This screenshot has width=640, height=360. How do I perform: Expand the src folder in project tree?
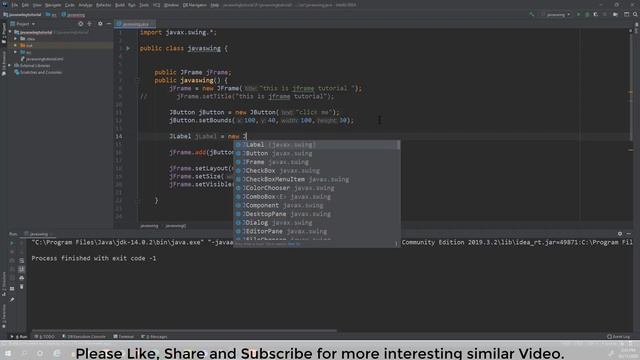tap(16, 52)
